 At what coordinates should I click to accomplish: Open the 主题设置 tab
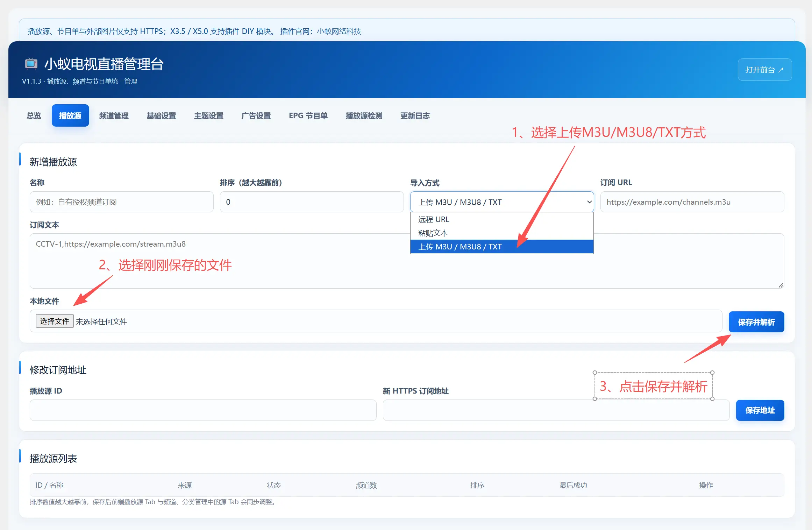point(209,115)
